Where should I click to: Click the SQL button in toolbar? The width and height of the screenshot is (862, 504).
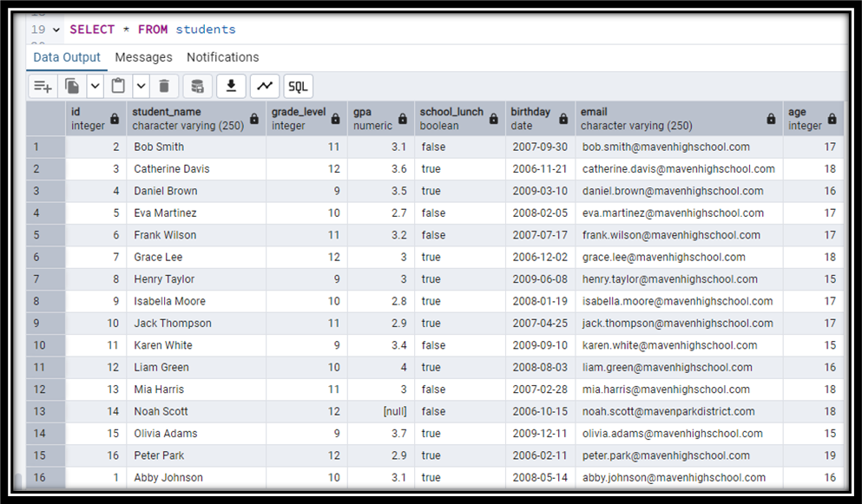(298, 86)
